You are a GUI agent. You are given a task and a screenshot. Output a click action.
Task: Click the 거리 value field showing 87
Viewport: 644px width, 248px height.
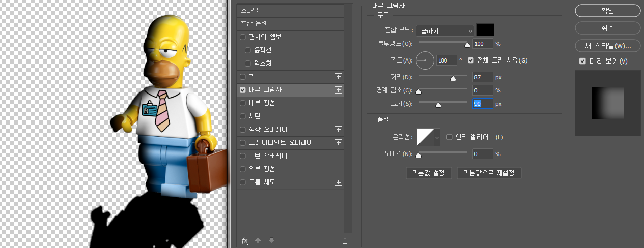[483, 77]
